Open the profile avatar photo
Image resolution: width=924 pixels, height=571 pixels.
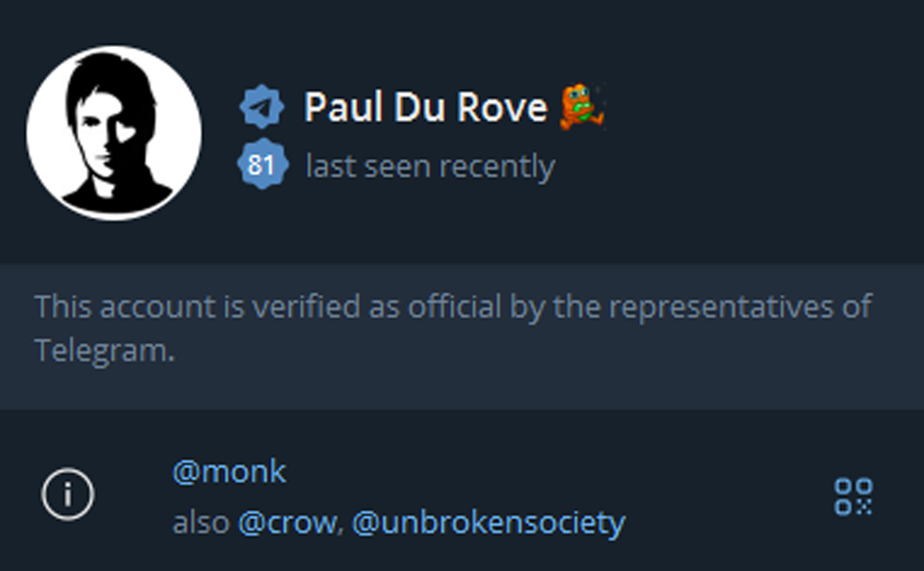pos(114,132)
